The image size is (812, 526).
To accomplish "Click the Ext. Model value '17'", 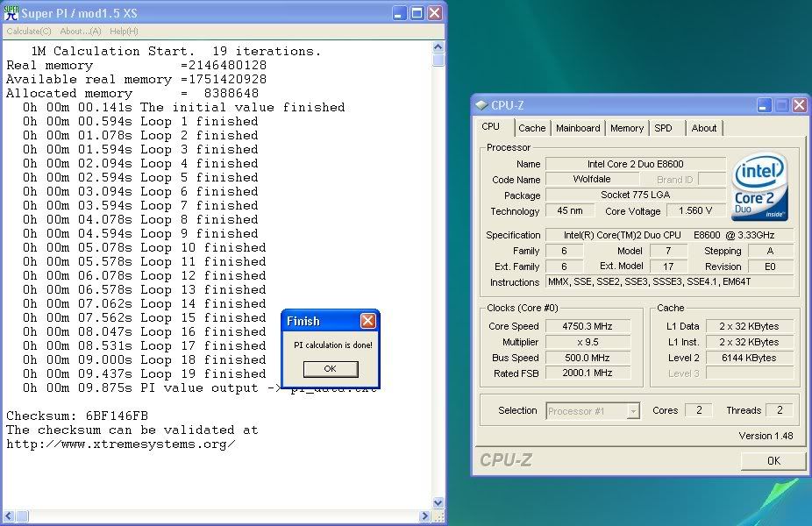I will pos(668,267).
